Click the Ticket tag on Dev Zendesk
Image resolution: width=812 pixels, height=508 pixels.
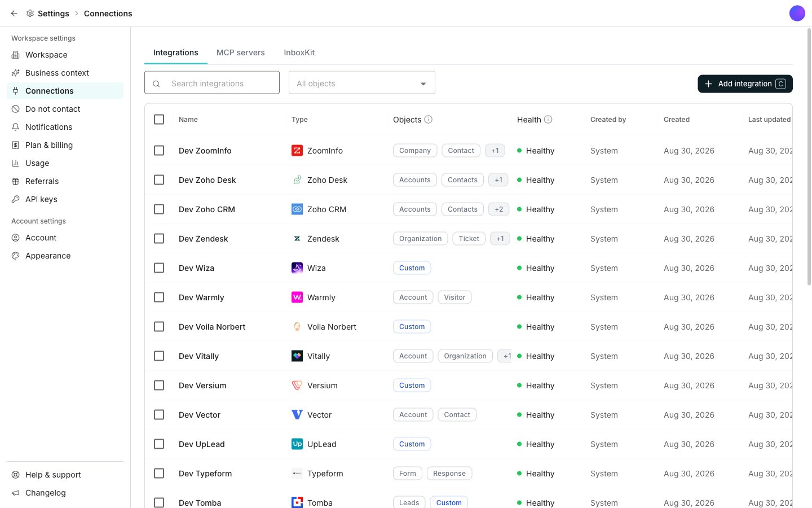pos(469,239)
